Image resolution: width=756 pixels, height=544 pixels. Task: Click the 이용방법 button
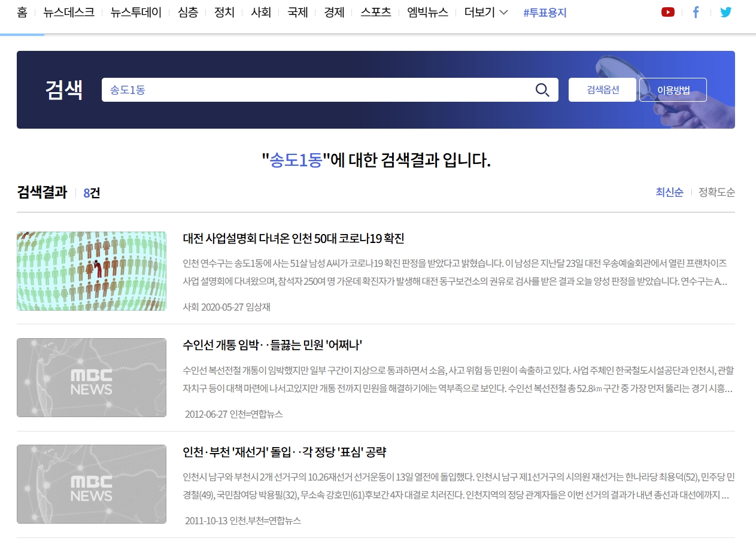[x=673, y=90]
